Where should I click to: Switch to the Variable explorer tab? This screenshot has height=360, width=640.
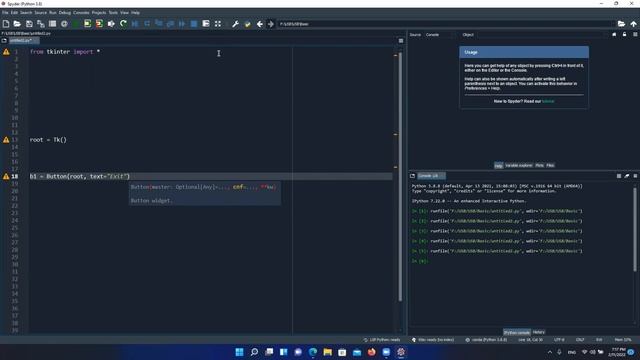(x=519, y=165)
